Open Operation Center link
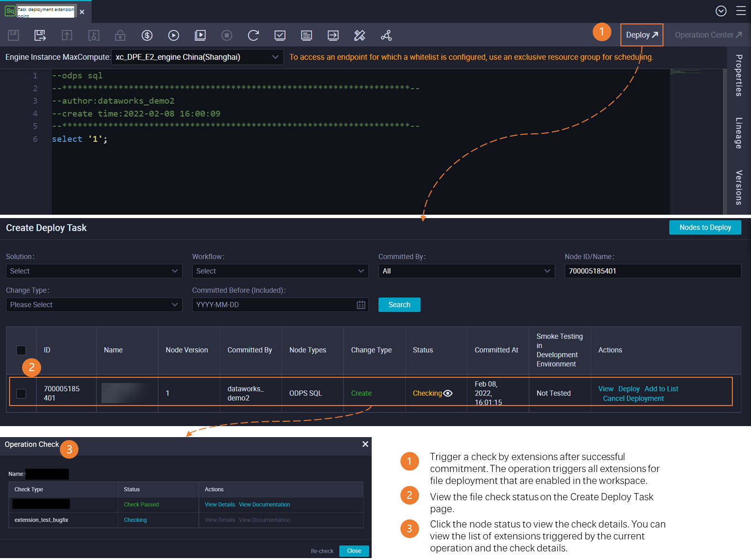 [708, 35]
